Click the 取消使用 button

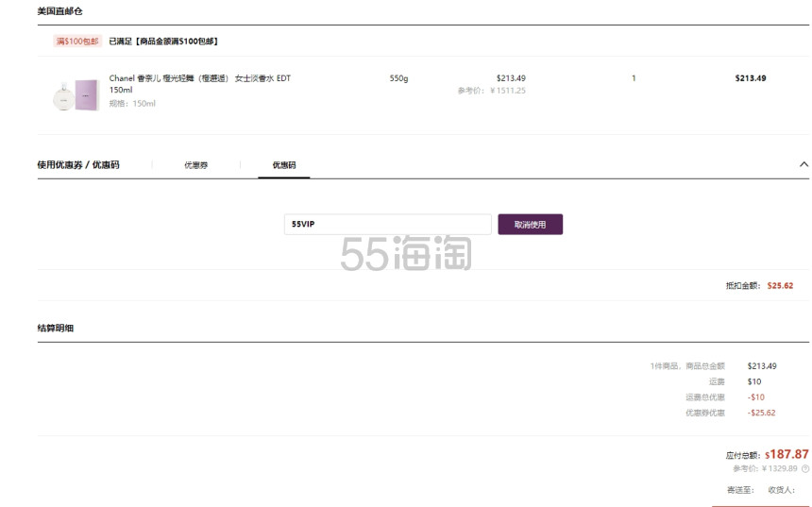[x=531, y=225]
